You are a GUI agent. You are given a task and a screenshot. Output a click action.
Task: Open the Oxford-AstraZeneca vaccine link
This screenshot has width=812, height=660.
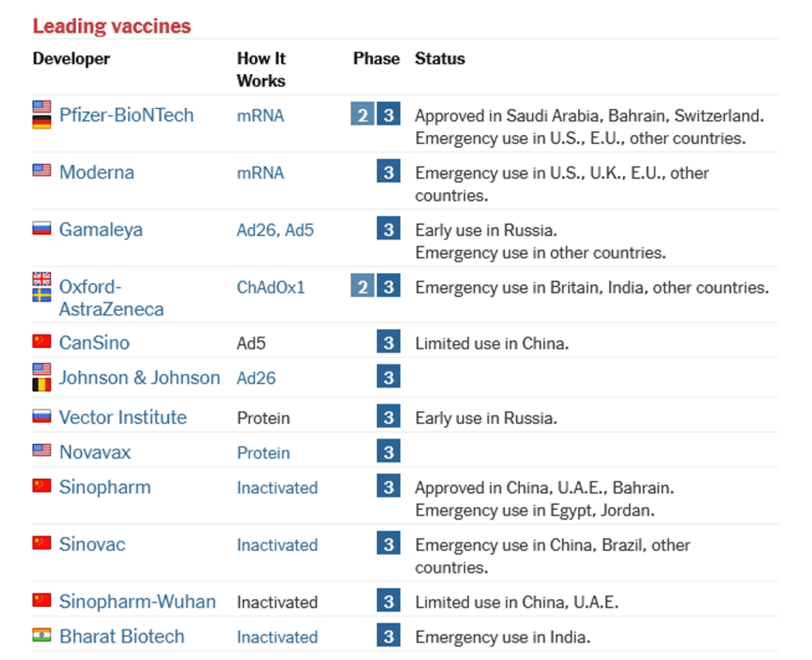click(x=111, y=298)
